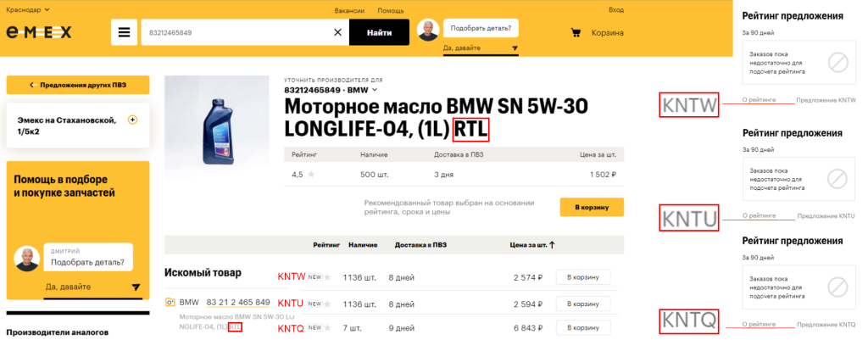Click the О рейтинге link for KNTQ

[x=759, y=324]
